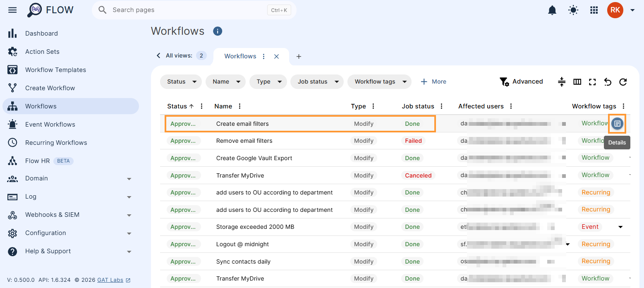Viewport: 644px width, 288px height.
Task: Toggle row density icon in toolbar
Action: (561, 82)
